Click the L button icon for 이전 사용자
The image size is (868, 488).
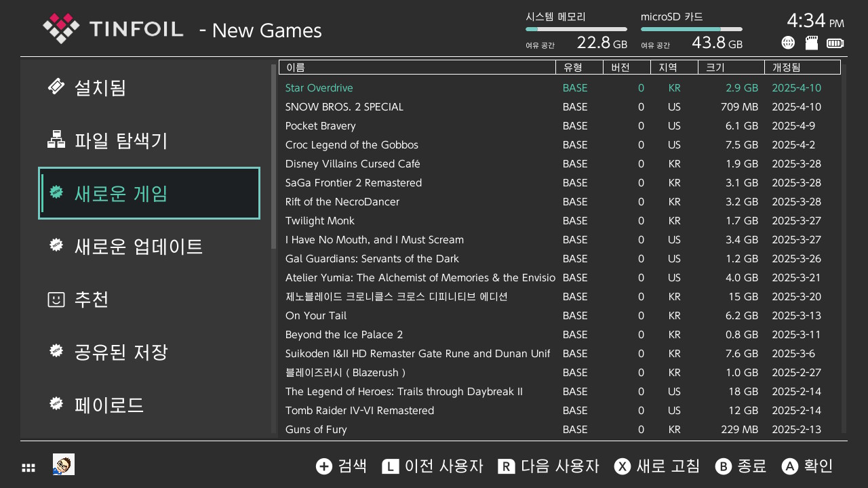(x=391, y=466)
